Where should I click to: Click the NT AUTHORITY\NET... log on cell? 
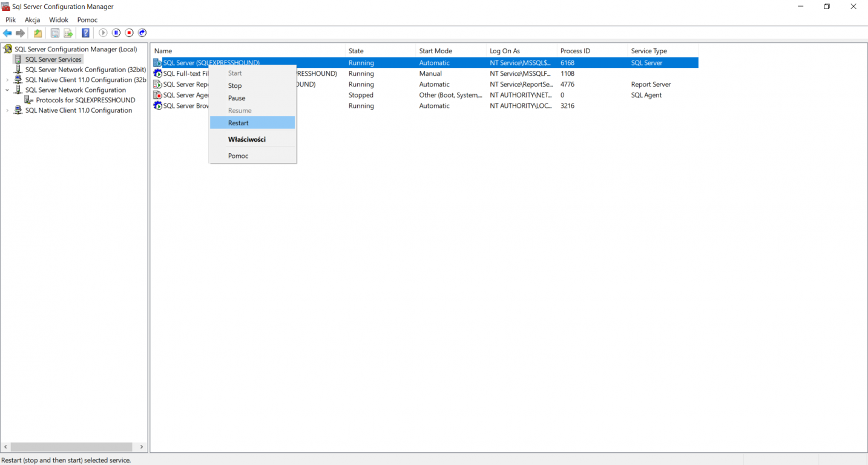[521, 95]
